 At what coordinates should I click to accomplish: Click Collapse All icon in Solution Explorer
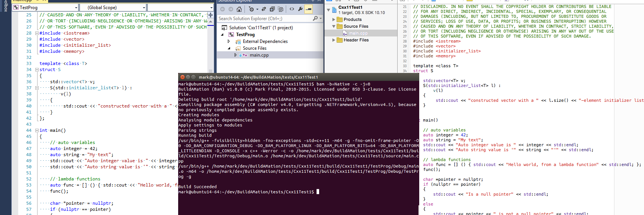tap(272, 9)
